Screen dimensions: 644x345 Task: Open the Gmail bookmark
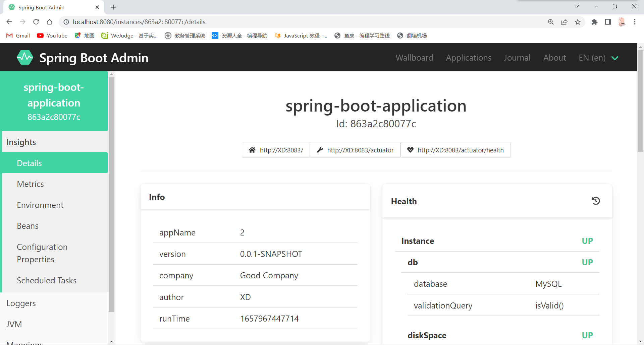click(x=18, y=36)
